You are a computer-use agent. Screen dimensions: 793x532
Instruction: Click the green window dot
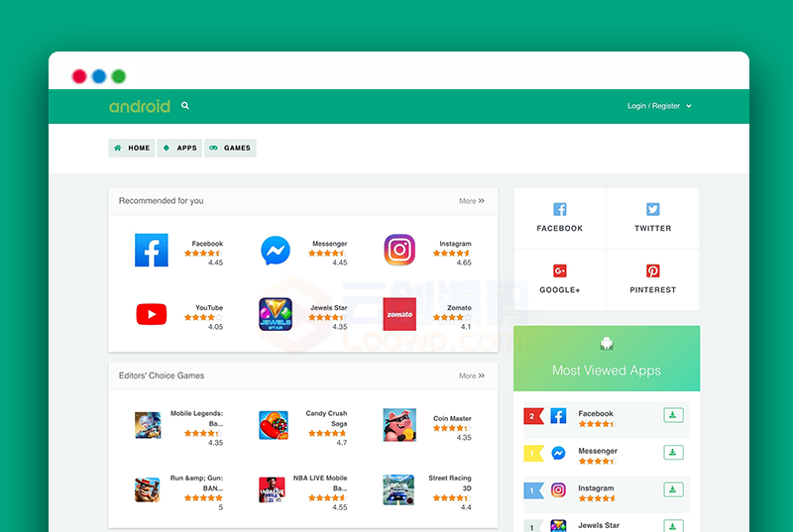(x=119, y=76)
